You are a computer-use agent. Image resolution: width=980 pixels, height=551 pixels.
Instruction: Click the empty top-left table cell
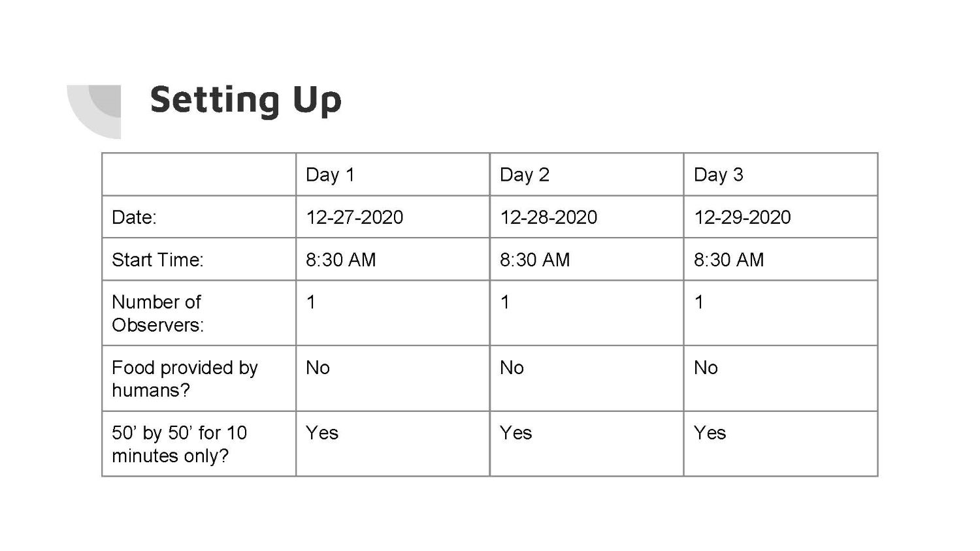point(199,174)
